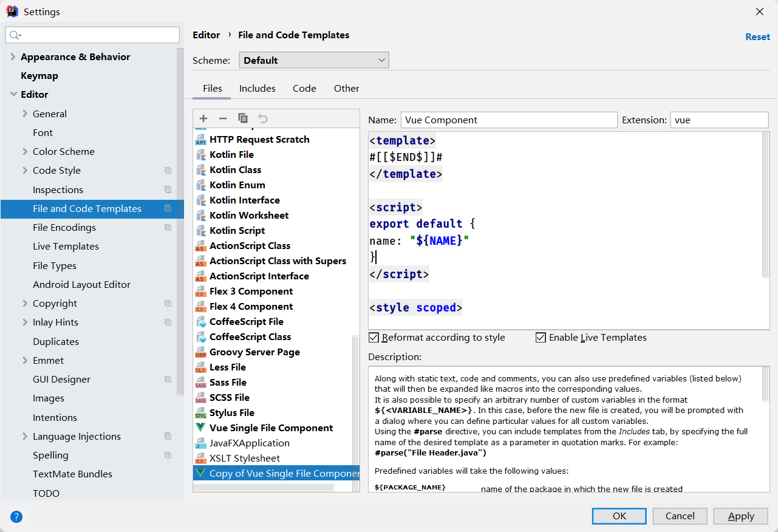Select Copy of Vue Single File Component
778x532 pixels.
pos(276,474)
